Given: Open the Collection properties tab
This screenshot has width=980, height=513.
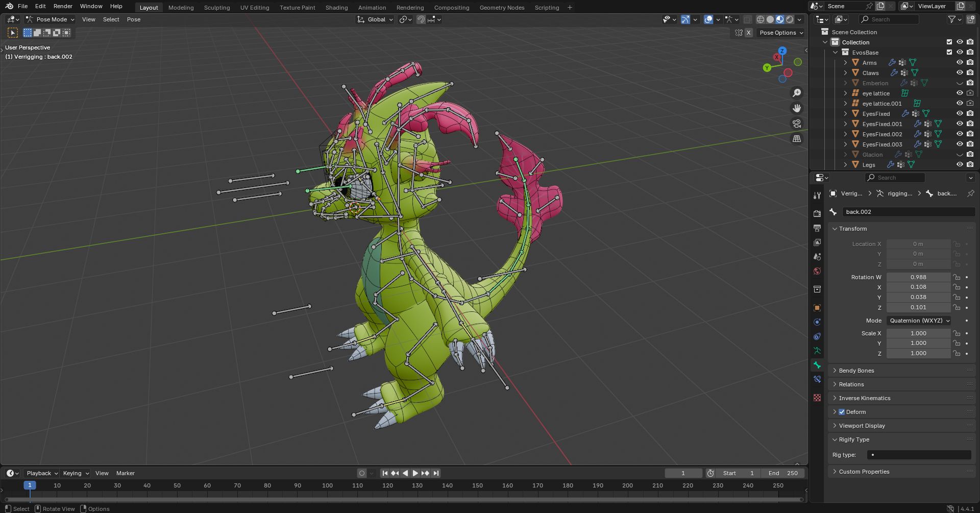Looking at the screenshot, I should pyautogui.click(x=817, y=289).
